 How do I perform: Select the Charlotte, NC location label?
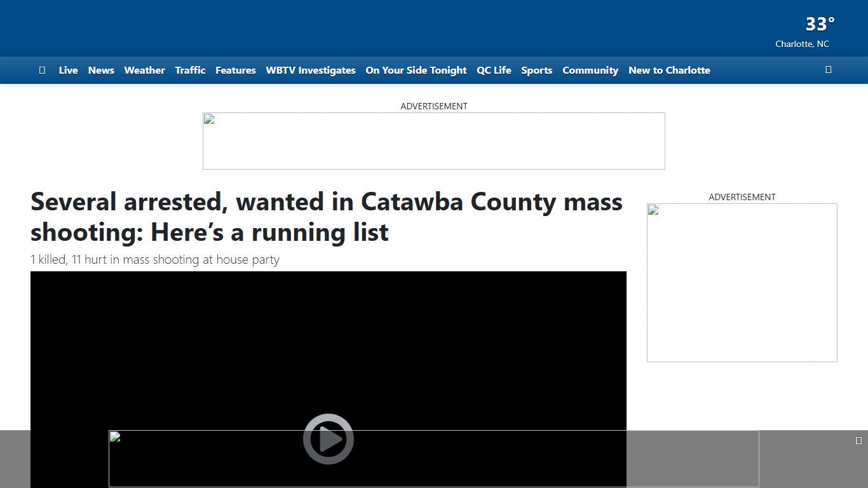(802, 44)
